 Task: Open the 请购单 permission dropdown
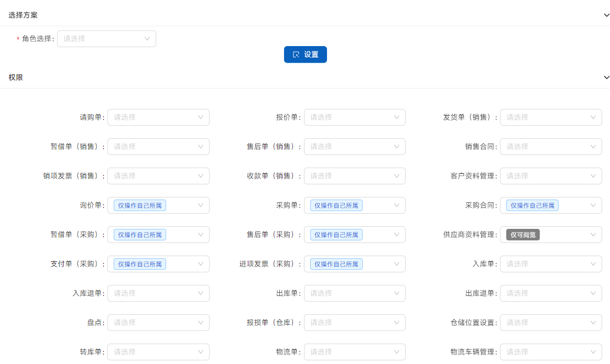[x=158, y=117]
